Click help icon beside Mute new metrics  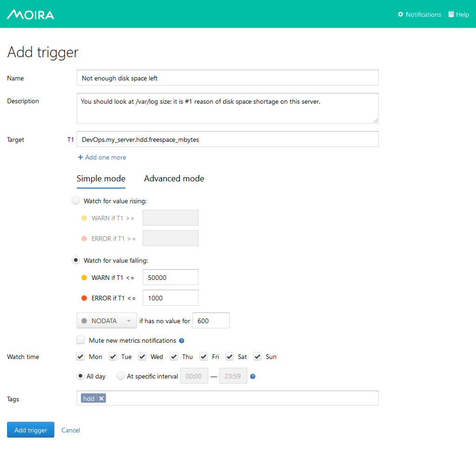point(182,341)
